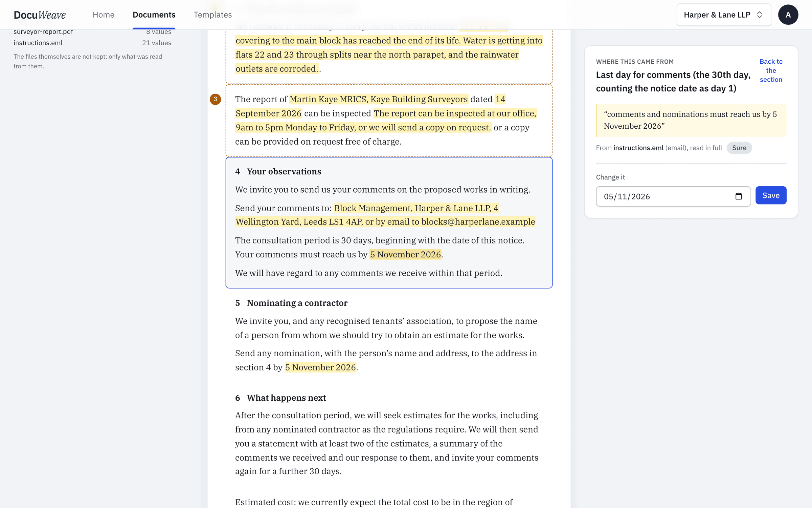Click the 21 values count

point(156,43)
